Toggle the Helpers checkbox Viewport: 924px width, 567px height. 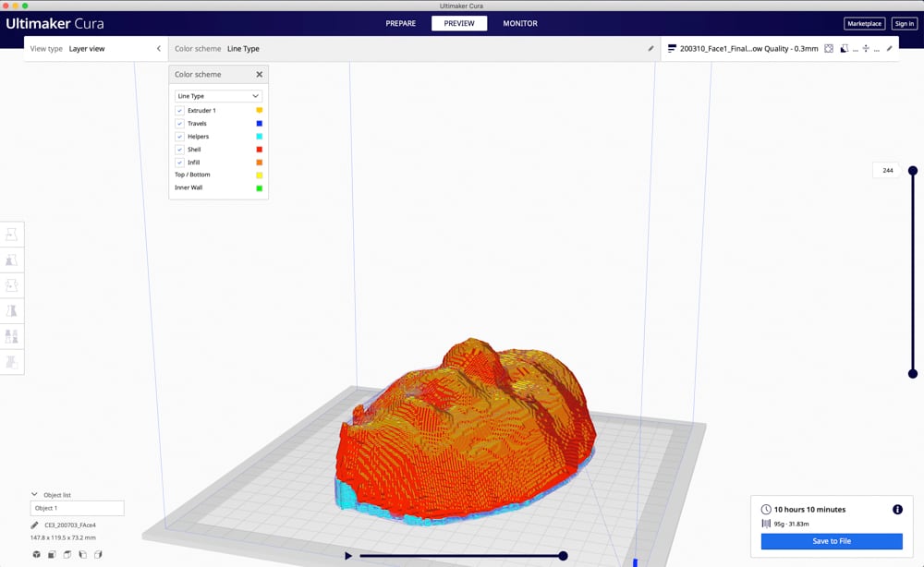tap(179, 137)
